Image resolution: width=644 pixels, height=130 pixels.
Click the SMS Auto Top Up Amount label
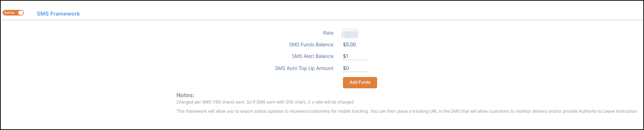(304, 68)
